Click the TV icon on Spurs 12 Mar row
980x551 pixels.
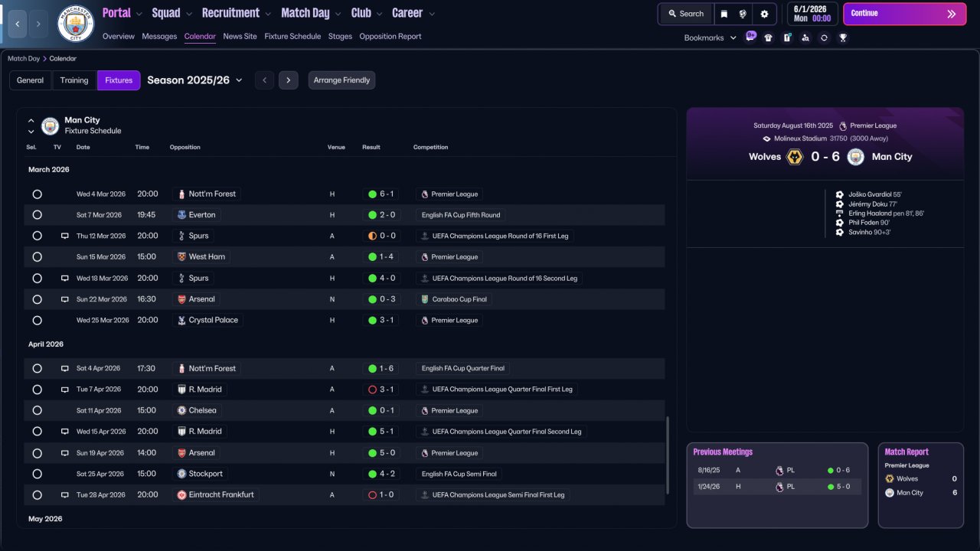pos(65,236)
